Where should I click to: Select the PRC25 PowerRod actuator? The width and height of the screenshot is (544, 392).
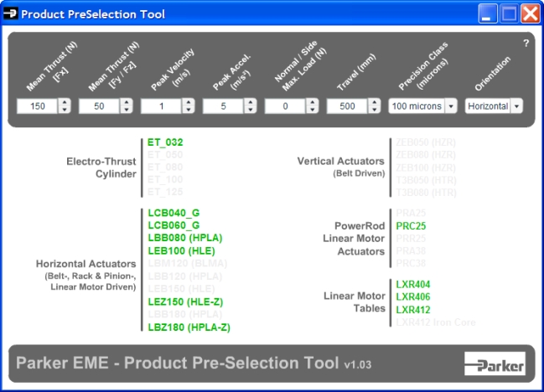411,226
